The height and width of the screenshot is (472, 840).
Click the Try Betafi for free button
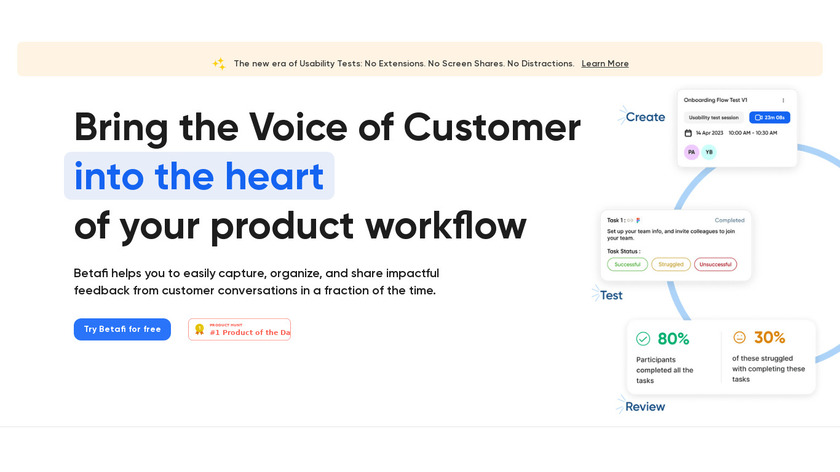(122, 329)
